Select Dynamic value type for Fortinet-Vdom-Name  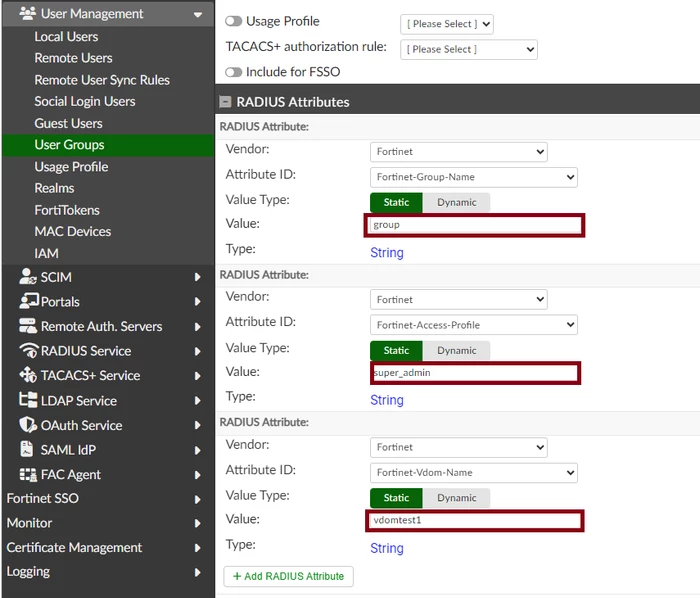[456, 498]
